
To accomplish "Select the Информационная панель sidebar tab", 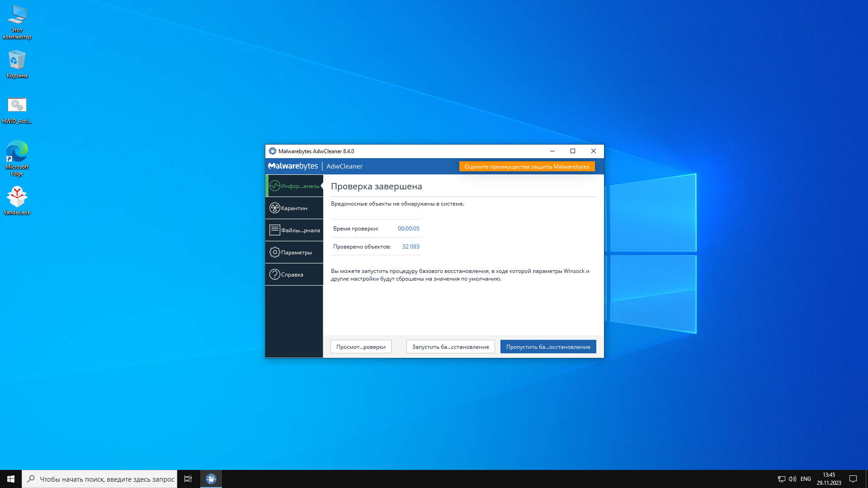I will [294, 186].
